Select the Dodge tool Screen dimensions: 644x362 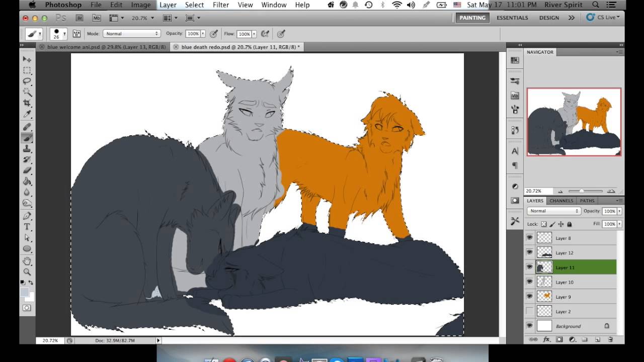point(27,203)
